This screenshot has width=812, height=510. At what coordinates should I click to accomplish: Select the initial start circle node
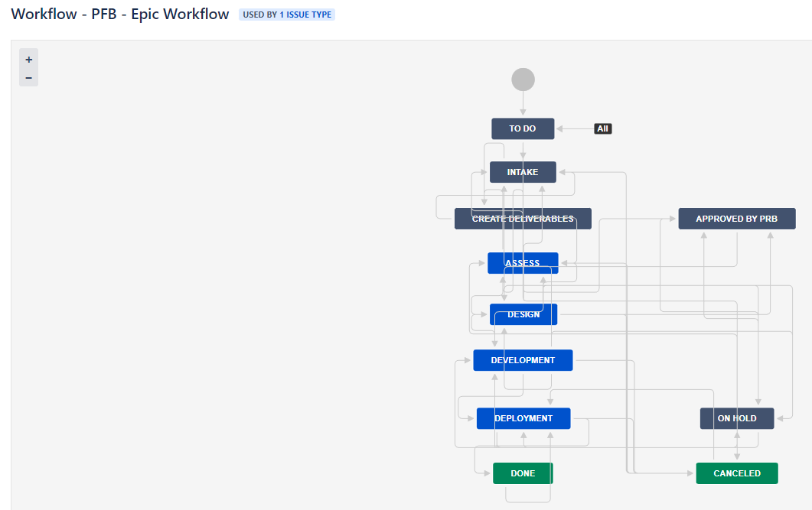523,80
